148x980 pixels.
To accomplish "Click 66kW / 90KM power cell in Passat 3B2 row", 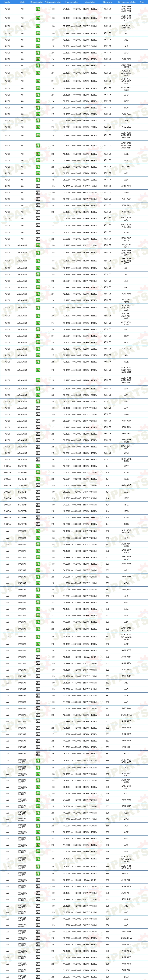I will tap(90, 657).
